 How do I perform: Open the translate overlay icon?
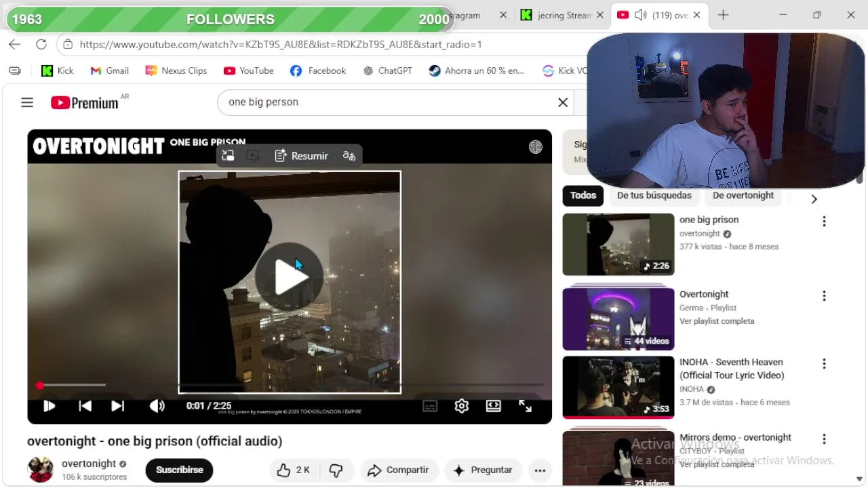point(349,156)
